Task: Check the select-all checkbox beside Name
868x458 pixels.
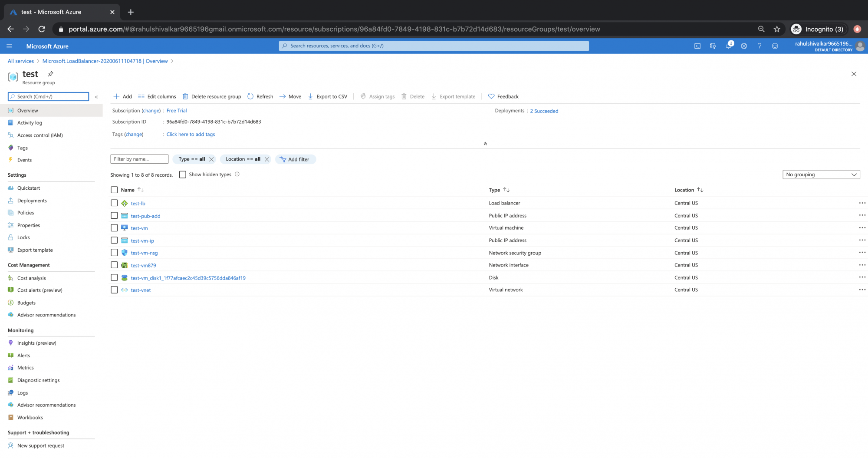Action: pyautogui.click(x=114, y=190)
